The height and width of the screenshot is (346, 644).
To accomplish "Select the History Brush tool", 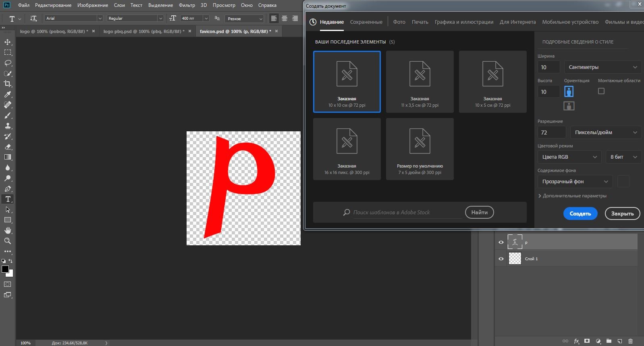I will pyautogui.click(x=8, y=136).
